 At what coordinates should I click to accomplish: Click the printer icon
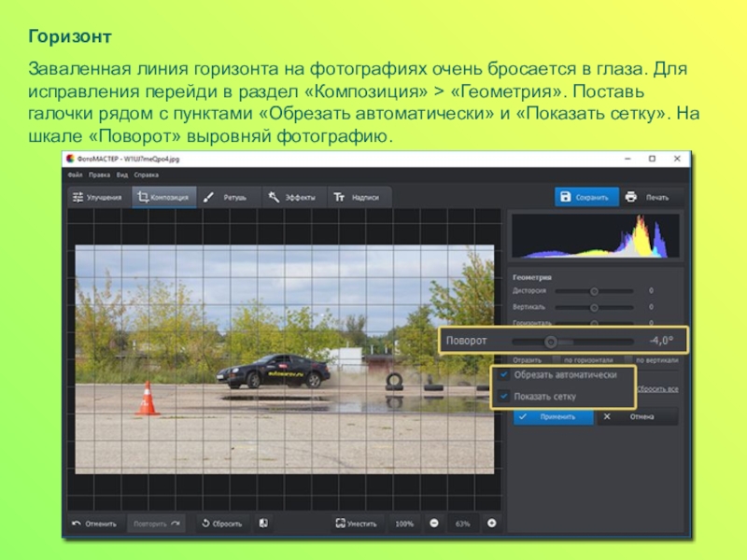631,197
